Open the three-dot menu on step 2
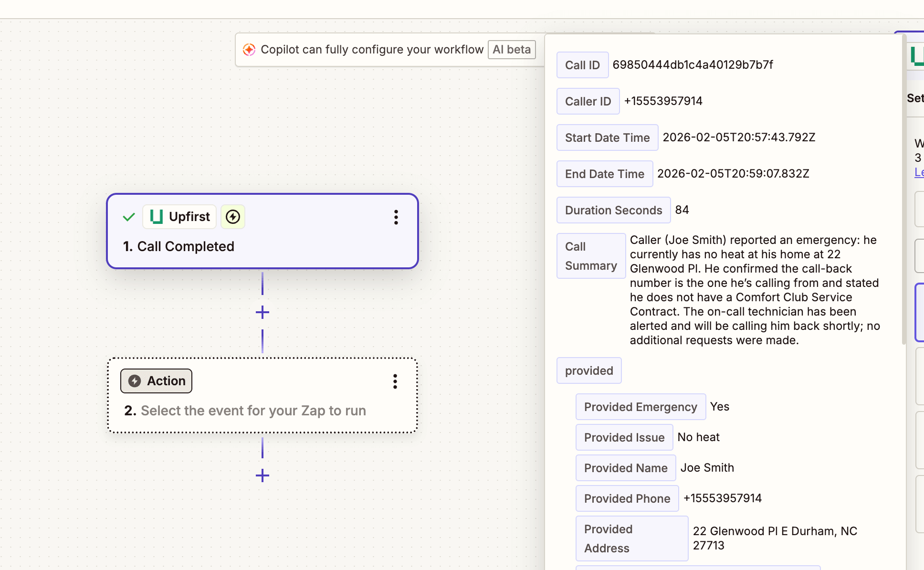 tap(395, 381)
